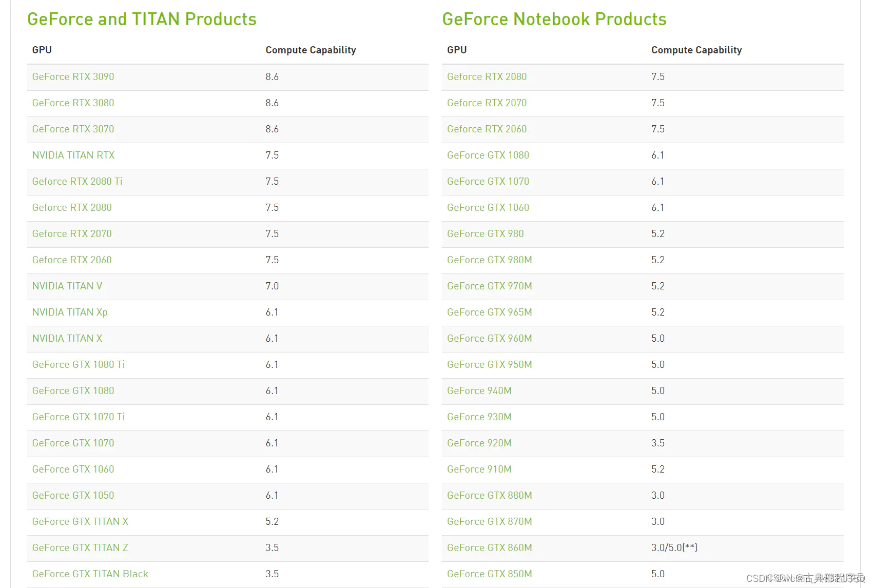This screenshot has width=873, height=588.
Task: Open GeForce GTX 960M link
Action: tap(490, 339)
